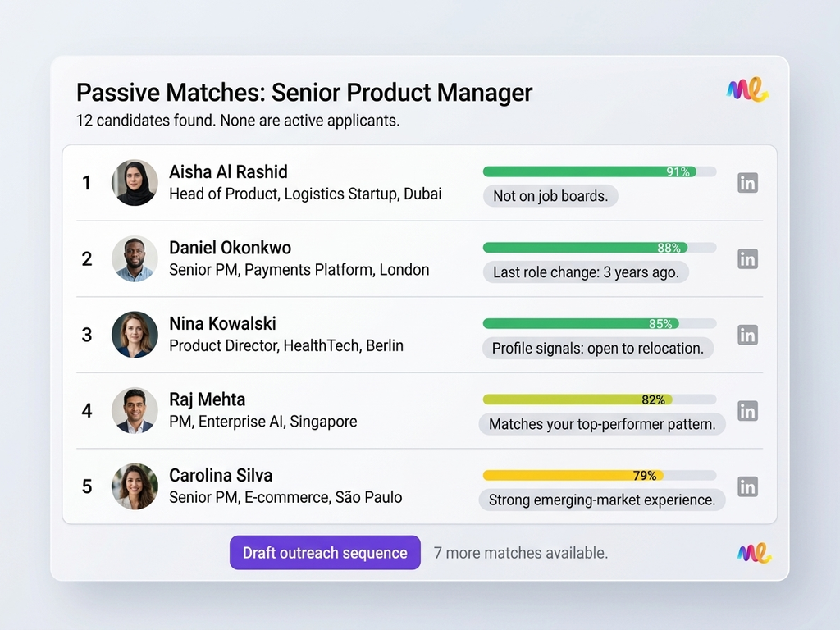
Task: Open Carolina Silva's LinkedIn profile icon
Action: (x=747, y=486)
